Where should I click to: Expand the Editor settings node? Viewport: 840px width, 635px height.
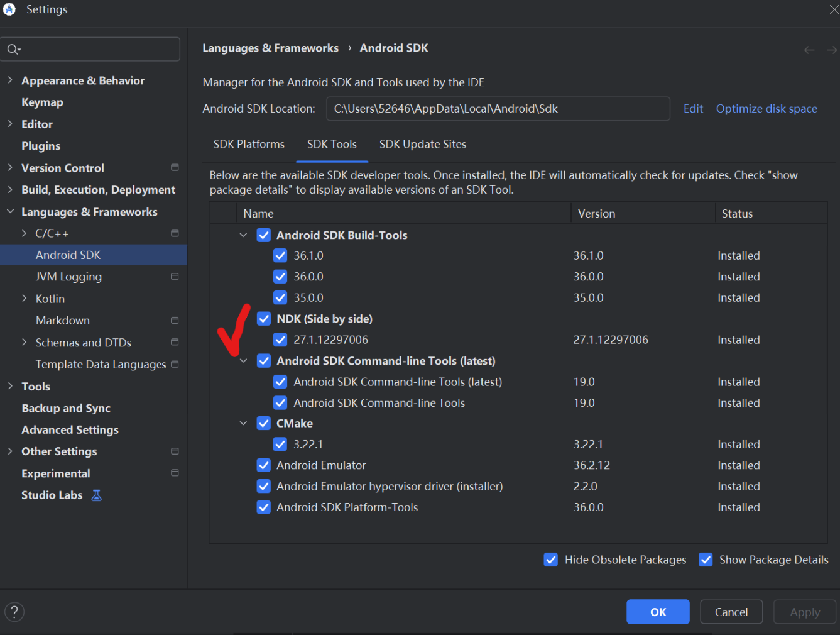(10, 124)
